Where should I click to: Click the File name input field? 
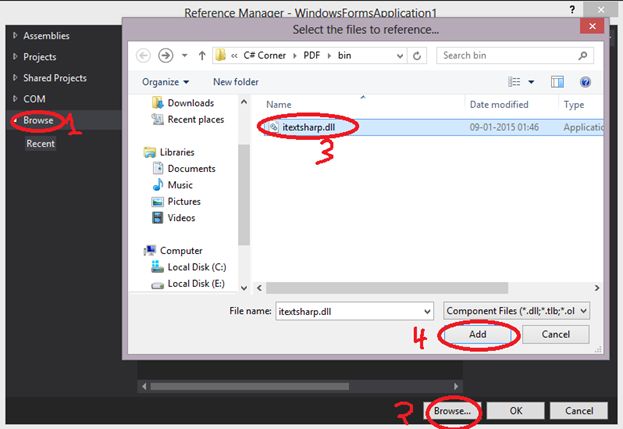click(349, 311)
